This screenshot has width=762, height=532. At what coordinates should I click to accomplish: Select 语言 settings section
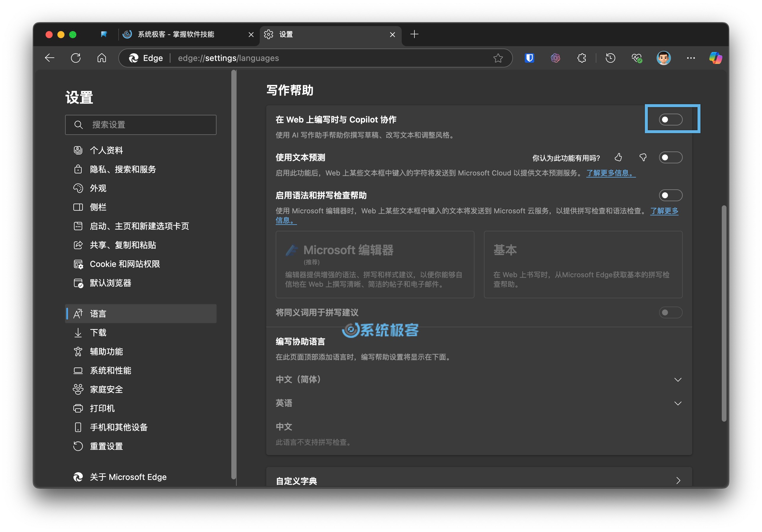coord(141,314)
